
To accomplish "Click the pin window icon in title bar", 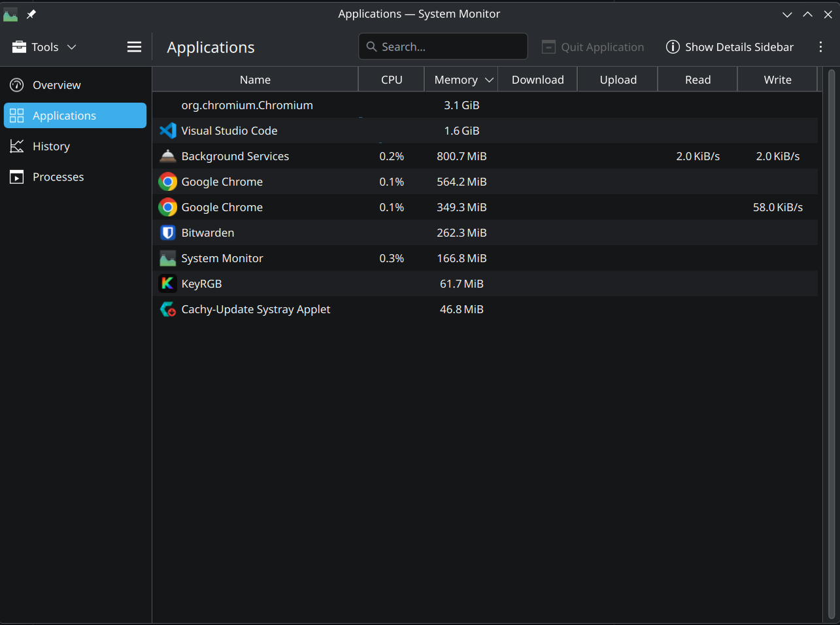I will 31,14.
